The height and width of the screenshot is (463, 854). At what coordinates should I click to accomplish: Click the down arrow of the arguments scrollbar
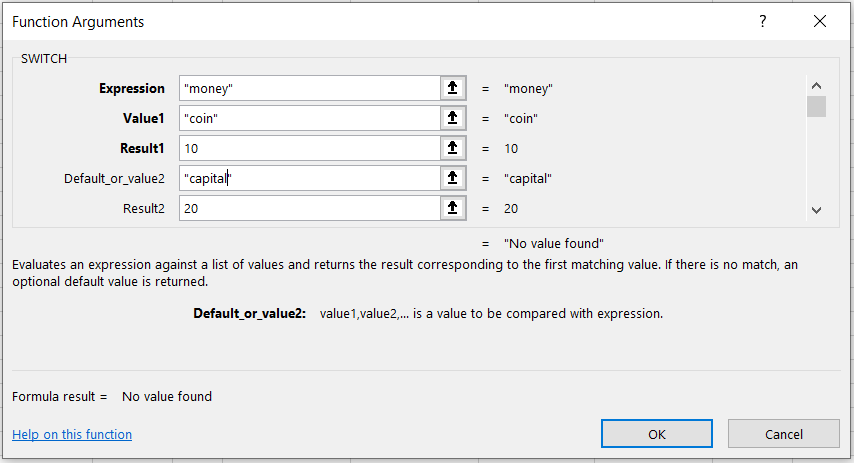pos(816,210)
